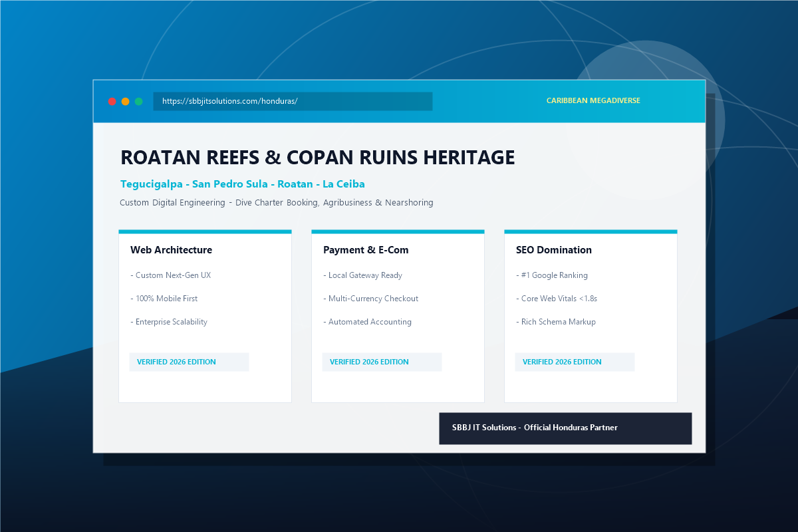This screenshot has height=532, width=798.
Task: Click the orange window dot
Action: (x=125, y=101)
